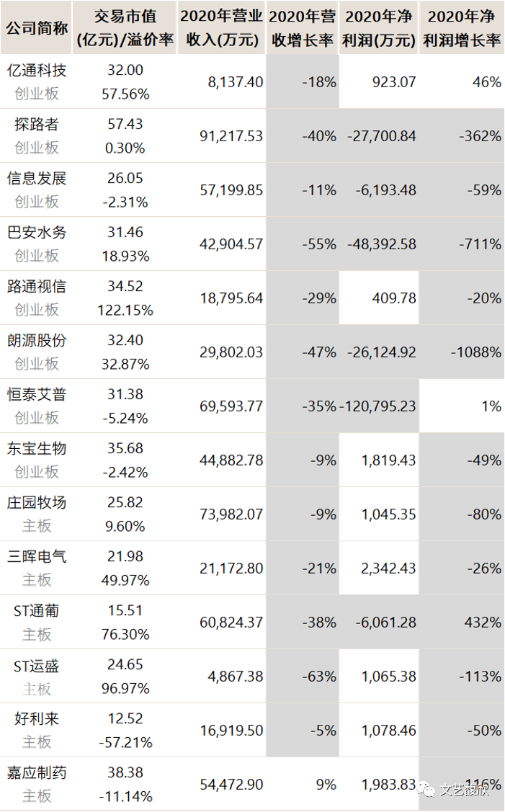Viewport: 505px width, 812px height.
Task: Select the 2020年净利润增长率 header
Action: point(462,28)
